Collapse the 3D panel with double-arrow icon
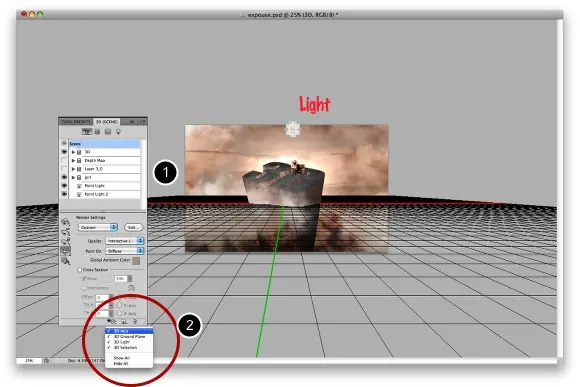Image resolution: width=580 pixels, height=387 pixels. coord(132,122)
